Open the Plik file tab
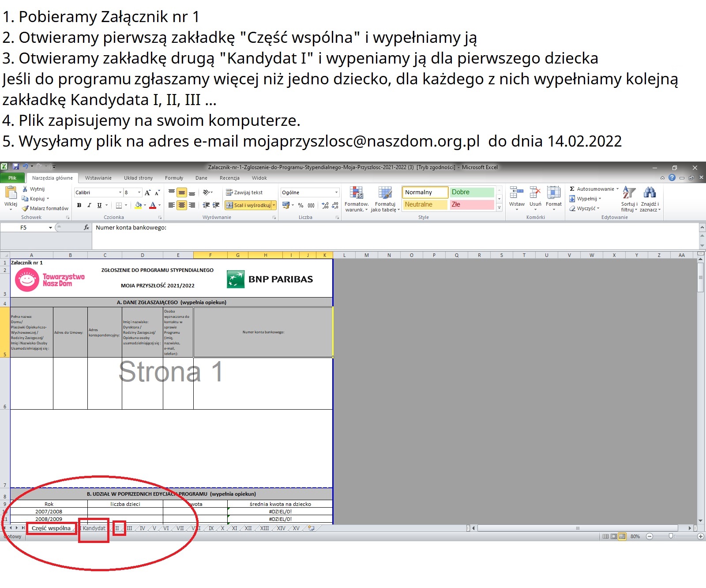706x588 pixels. pos(12,178)
